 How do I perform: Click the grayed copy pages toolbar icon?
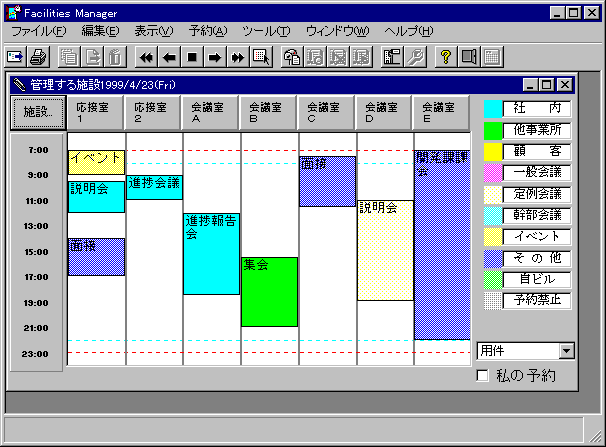(69, 57)
